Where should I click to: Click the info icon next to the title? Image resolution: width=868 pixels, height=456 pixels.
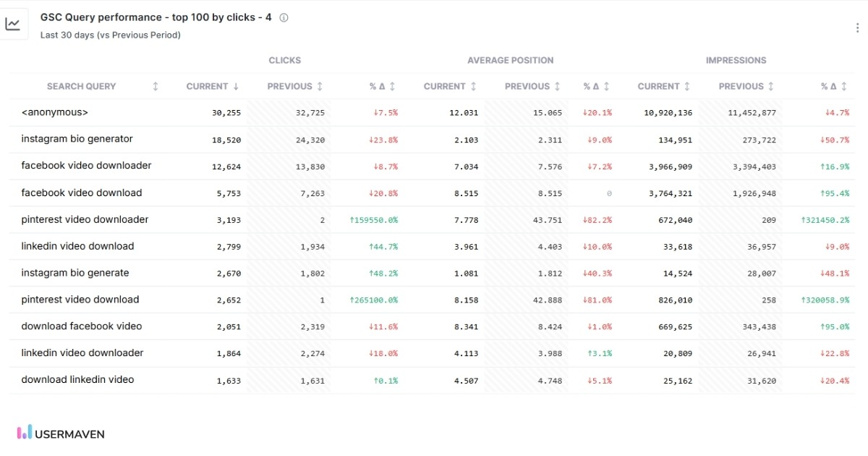284,18
